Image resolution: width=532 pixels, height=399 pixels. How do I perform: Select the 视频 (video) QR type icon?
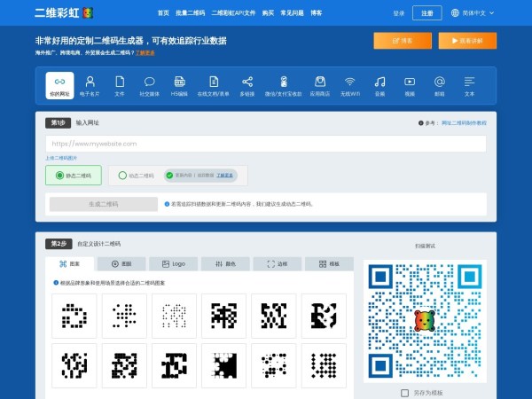point(410,85)
